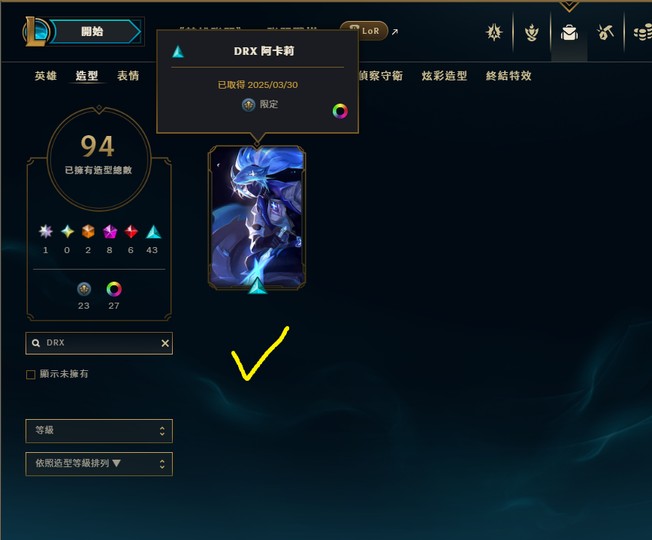Open the Loot hammer icon
The image size is (652, 540).
coord(605,32)
